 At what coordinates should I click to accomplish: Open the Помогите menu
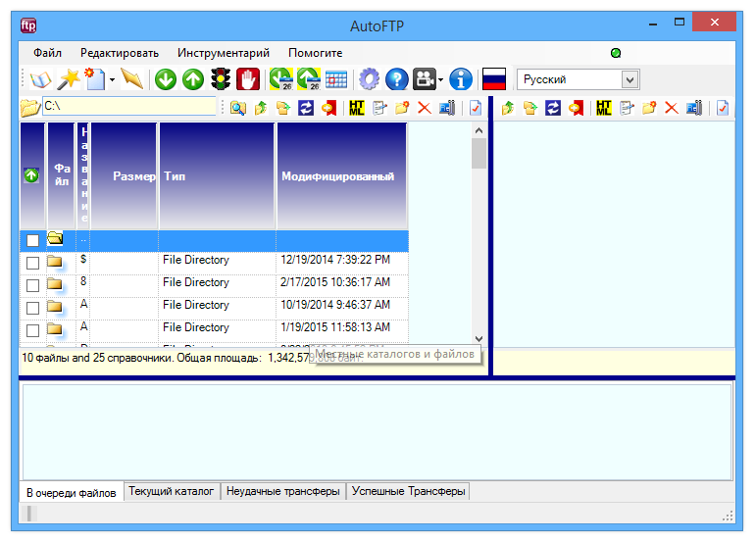316,53
